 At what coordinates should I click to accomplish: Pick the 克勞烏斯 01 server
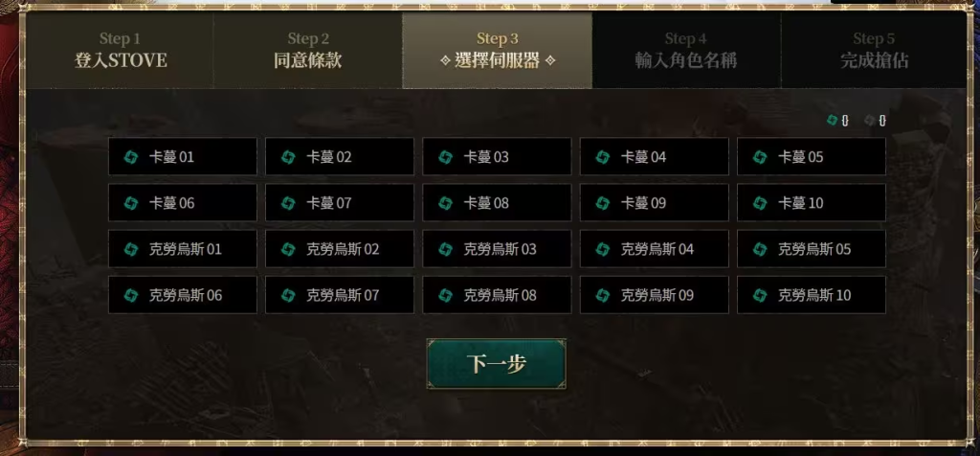coord(183,250)
